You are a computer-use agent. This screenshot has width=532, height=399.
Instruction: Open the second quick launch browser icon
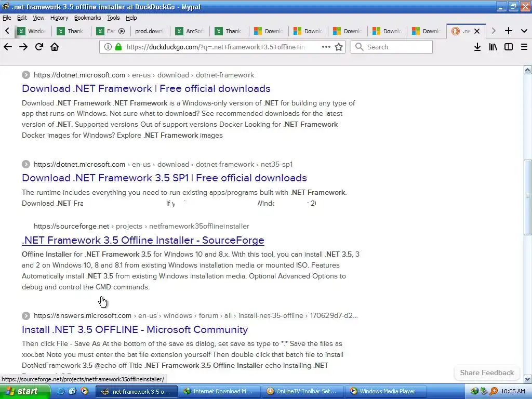[72, 391]
